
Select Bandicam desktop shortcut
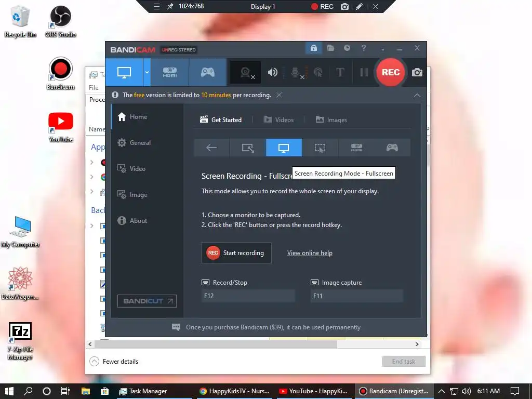[x=60, y=74]
